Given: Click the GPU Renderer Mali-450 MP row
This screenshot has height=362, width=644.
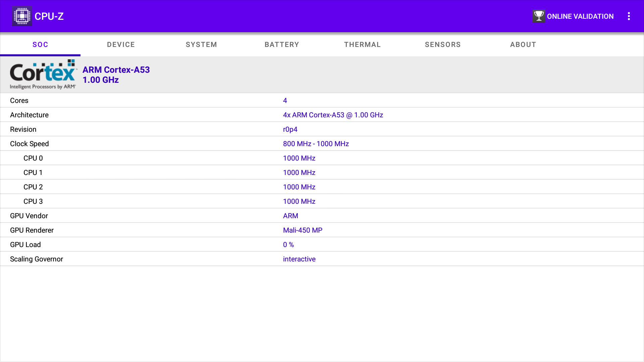Looking at the screenshot, I should click(x=322, y=230).
